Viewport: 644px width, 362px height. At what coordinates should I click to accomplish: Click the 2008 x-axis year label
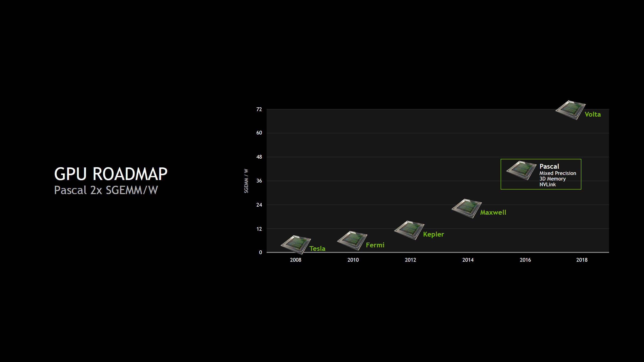[295, 260]
